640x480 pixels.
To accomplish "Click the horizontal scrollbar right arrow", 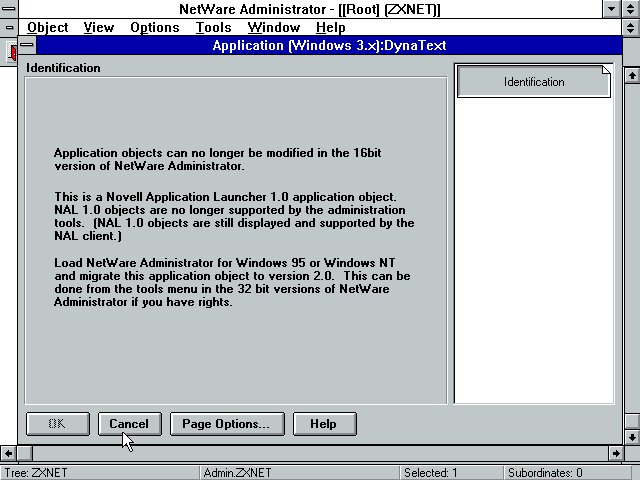I will click(616, 453).
